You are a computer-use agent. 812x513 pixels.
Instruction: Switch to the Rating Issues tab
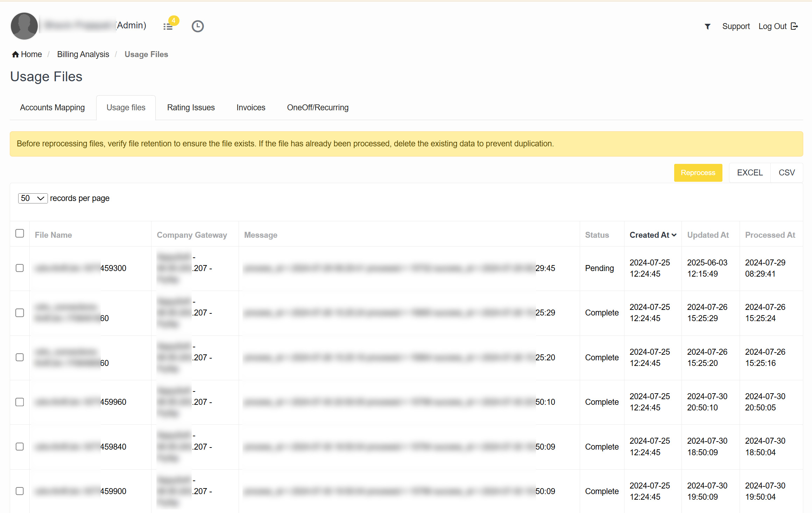(191, 108)
